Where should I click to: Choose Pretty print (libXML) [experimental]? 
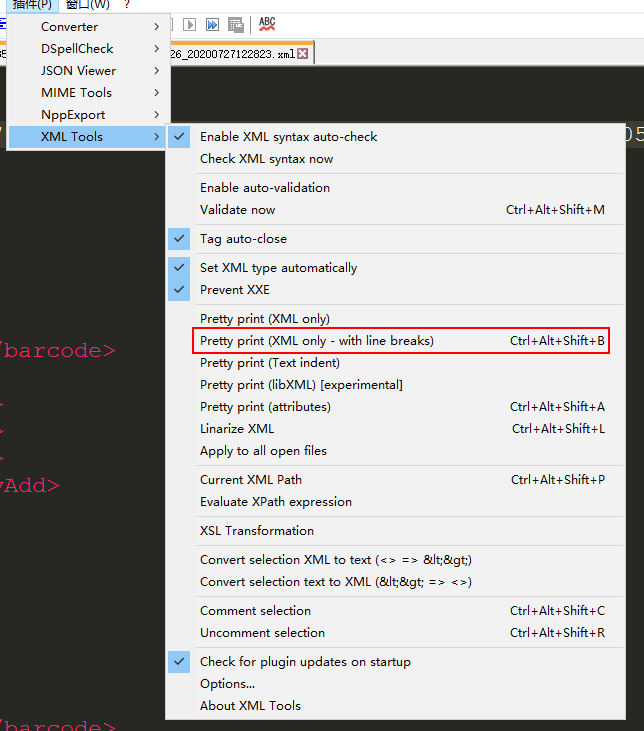395,385
